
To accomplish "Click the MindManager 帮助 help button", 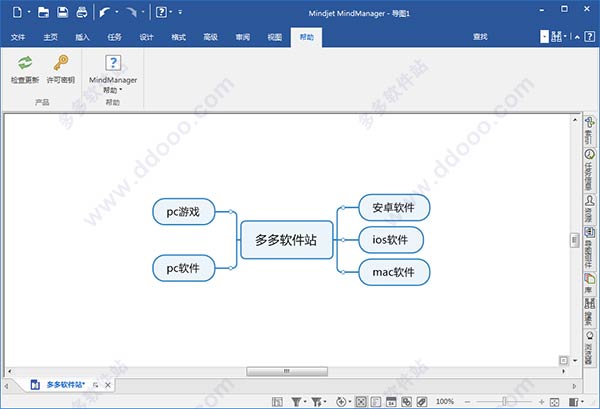I will coord(113,74).
